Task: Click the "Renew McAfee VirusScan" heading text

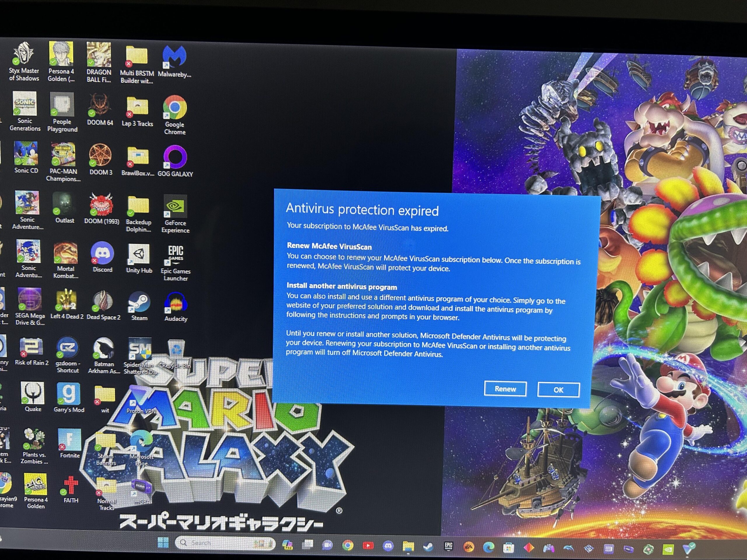Action: tap(329, 246)
